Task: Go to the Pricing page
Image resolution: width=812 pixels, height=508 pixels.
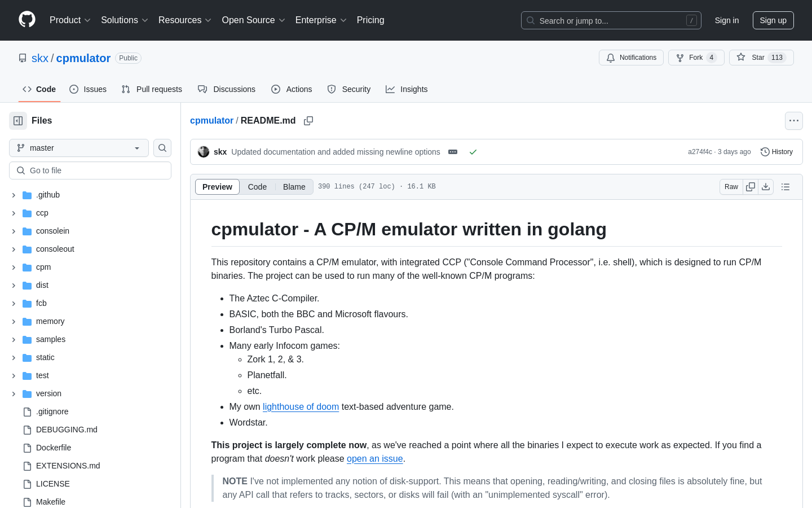Action: (370, 20)
